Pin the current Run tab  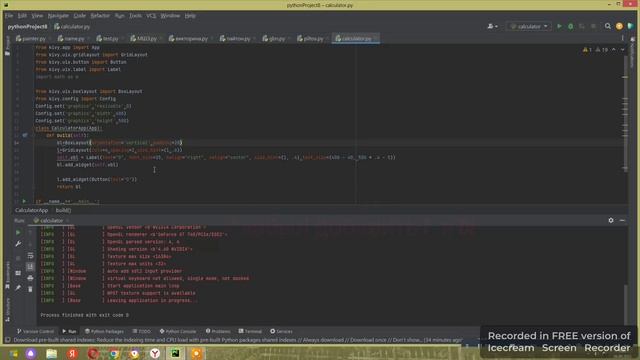tap(18, 287)
